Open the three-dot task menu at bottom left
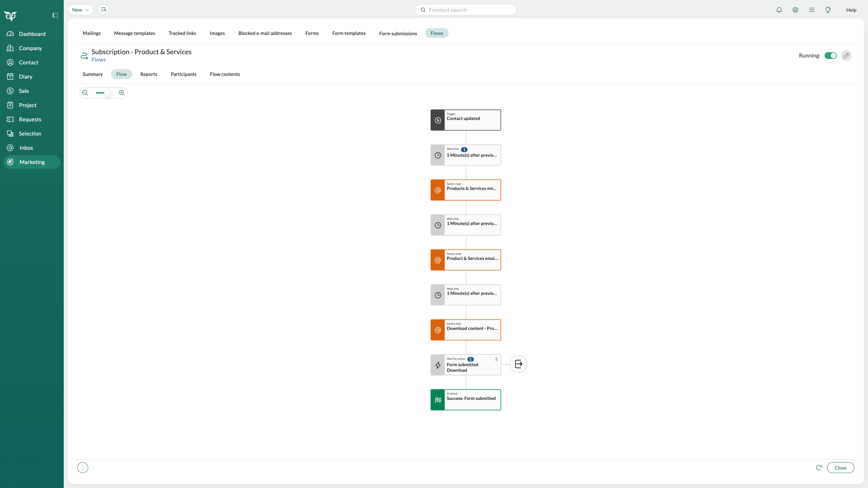This screenshot has height=488, width=868. click(83, 468)
